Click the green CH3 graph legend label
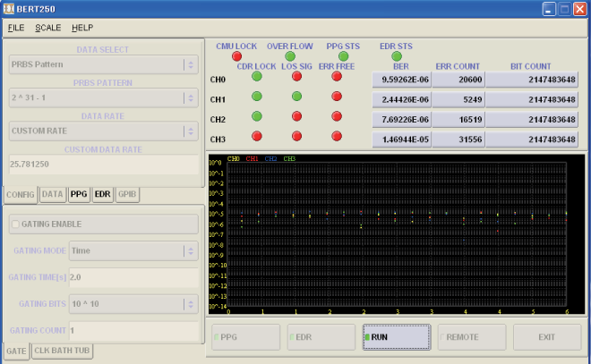591x364 pixels. 289,159
